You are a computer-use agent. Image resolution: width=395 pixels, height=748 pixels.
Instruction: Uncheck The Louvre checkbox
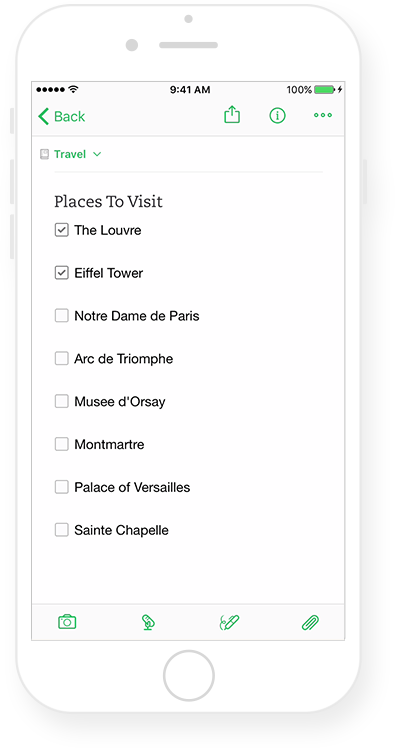click(62, 230)
